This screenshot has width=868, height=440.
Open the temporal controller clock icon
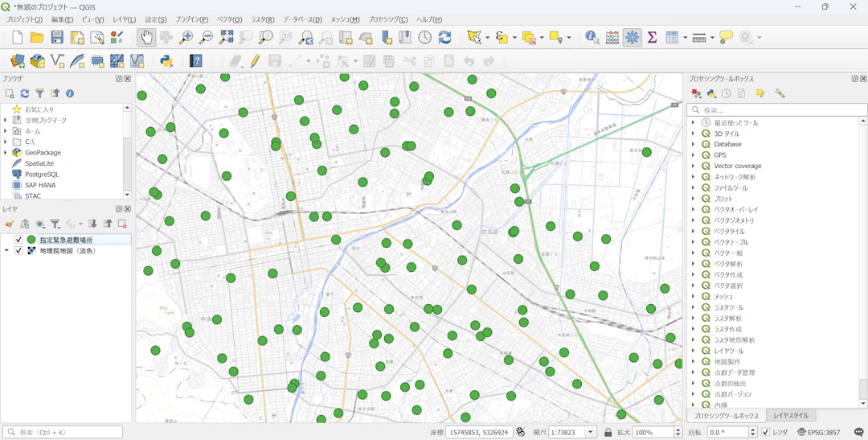pyautogui.click(x=424, y=37)
